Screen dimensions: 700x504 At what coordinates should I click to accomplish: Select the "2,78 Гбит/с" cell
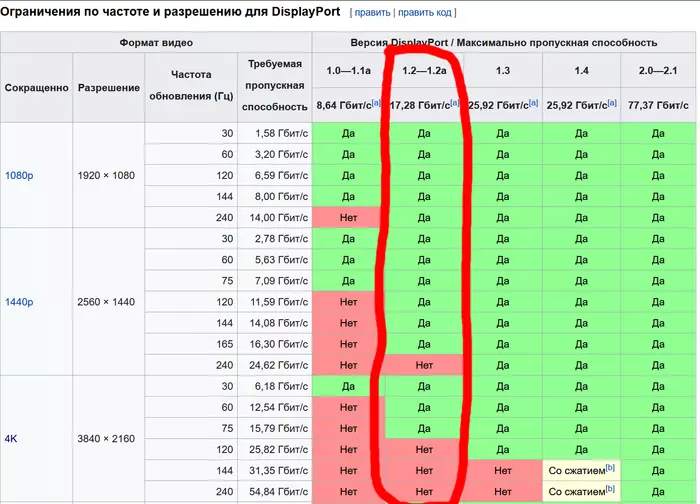click(x=275, y=239)
